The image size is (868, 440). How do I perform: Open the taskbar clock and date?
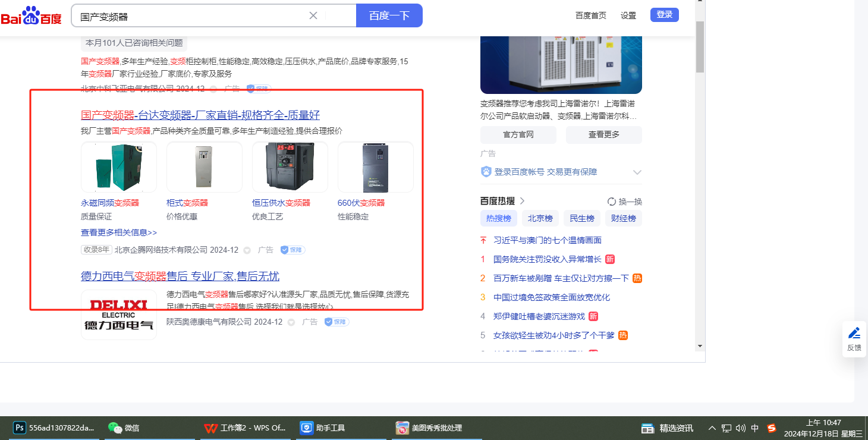823,428
